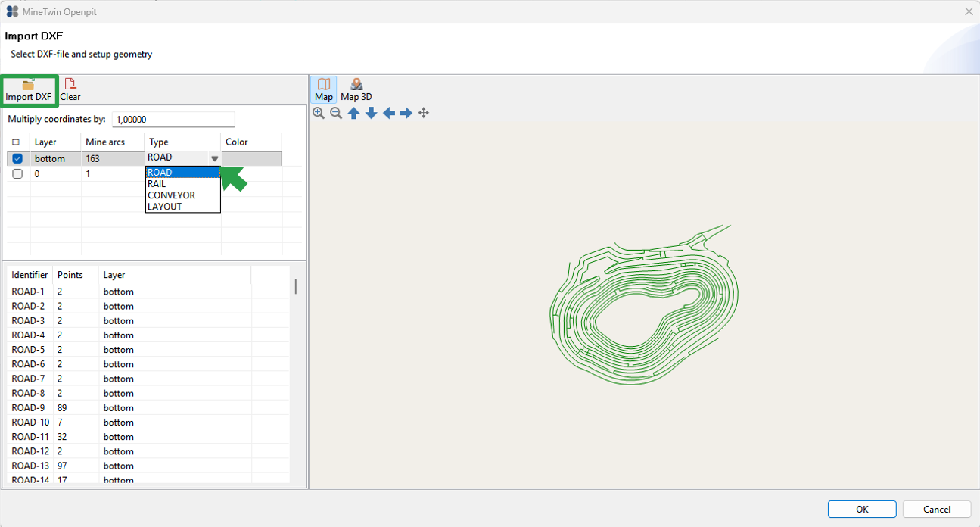The height and width of the screenshot is (527, 980).
Task: Select the ROAD-7 row
Action: [x=148, y=379]
